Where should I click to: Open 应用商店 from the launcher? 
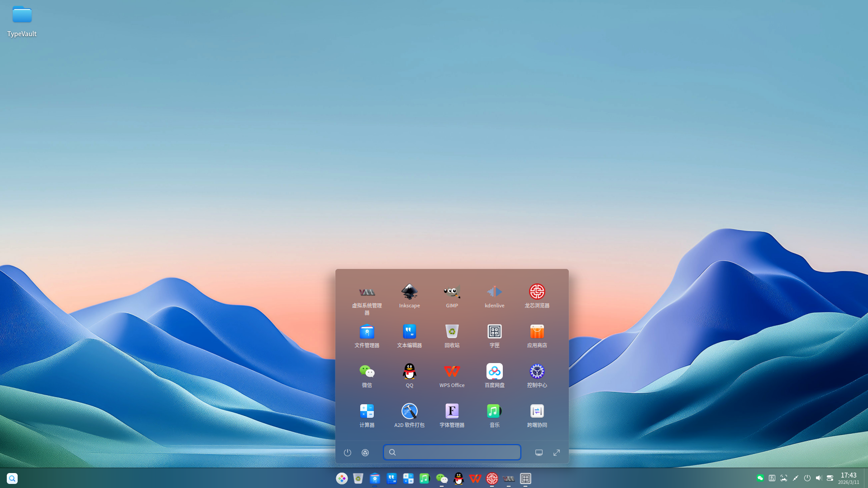tap(537, 335)
